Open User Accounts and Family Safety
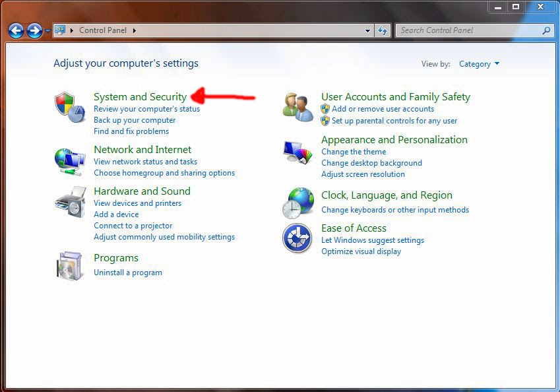 tap(396, 97)
